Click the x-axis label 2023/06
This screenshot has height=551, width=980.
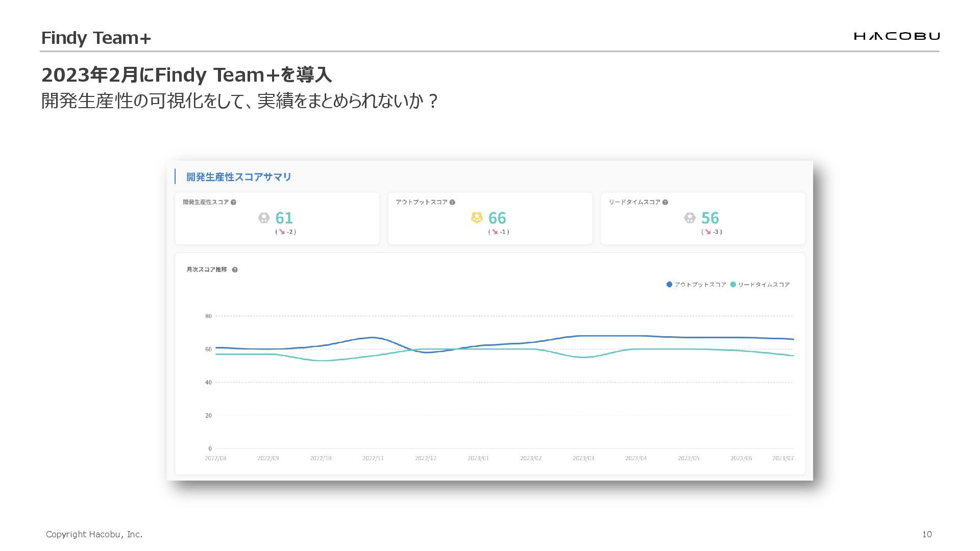(x=741, y=458)
